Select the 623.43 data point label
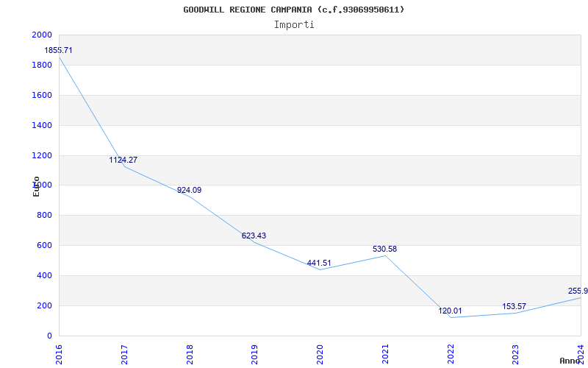Screen dimensions: 588x368 point(254,236)
